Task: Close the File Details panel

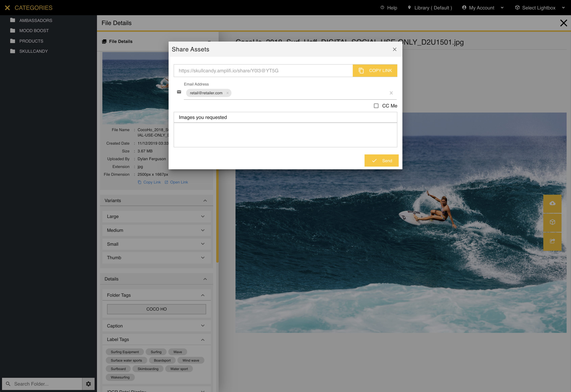Action: click(x=563, y=23)
